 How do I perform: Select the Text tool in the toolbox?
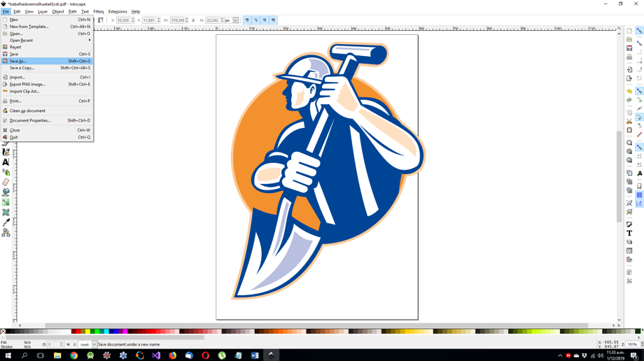pyautogui.click(x=6, y=162)
